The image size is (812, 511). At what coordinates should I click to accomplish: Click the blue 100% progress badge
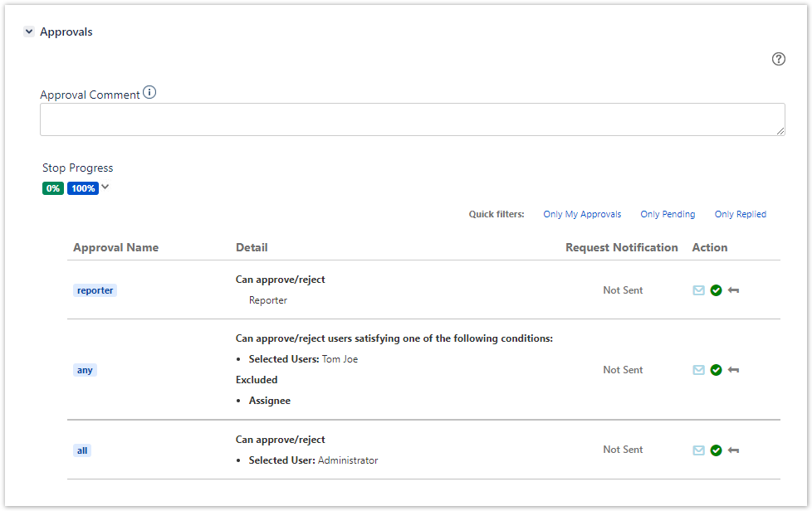point(83,188)
